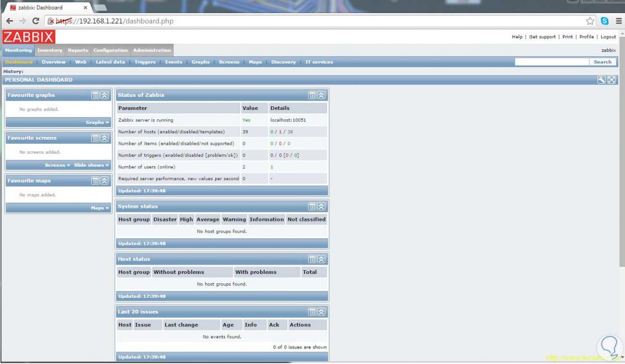Open the IT services submenu item
This screenshot has width=625, height=364.
(319, 62)
